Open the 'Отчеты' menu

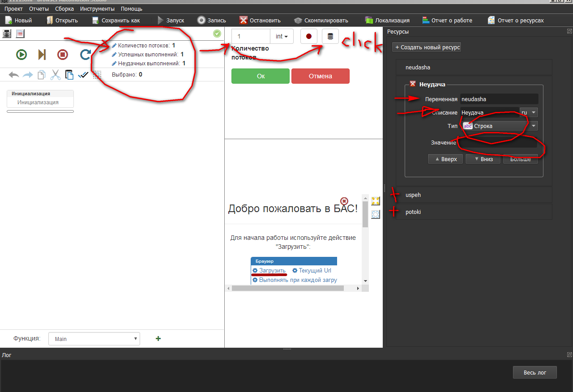click(39, 9)
